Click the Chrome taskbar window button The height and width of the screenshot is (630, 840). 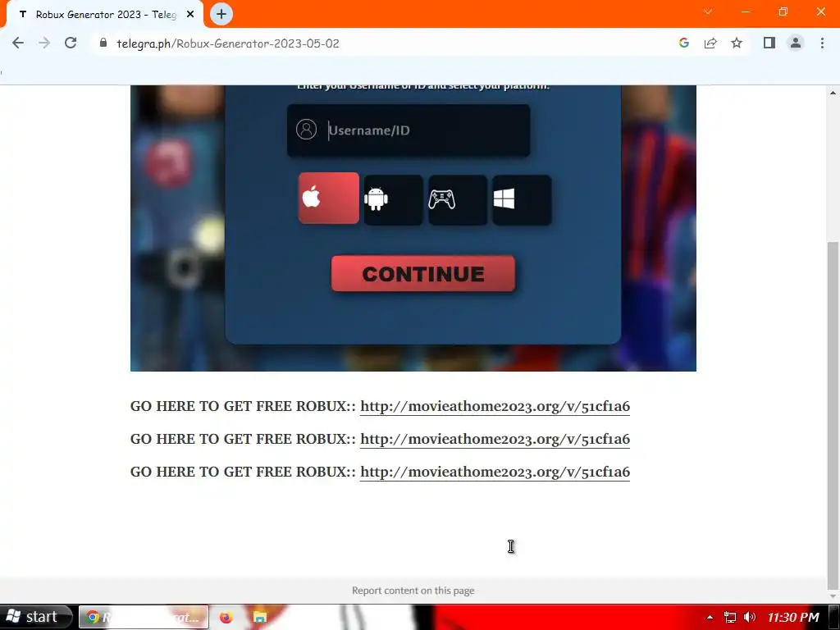144,617
